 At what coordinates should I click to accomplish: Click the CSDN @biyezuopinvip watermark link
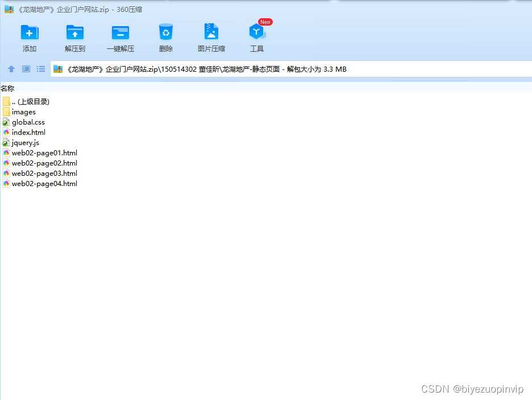(x=472, y=389)
